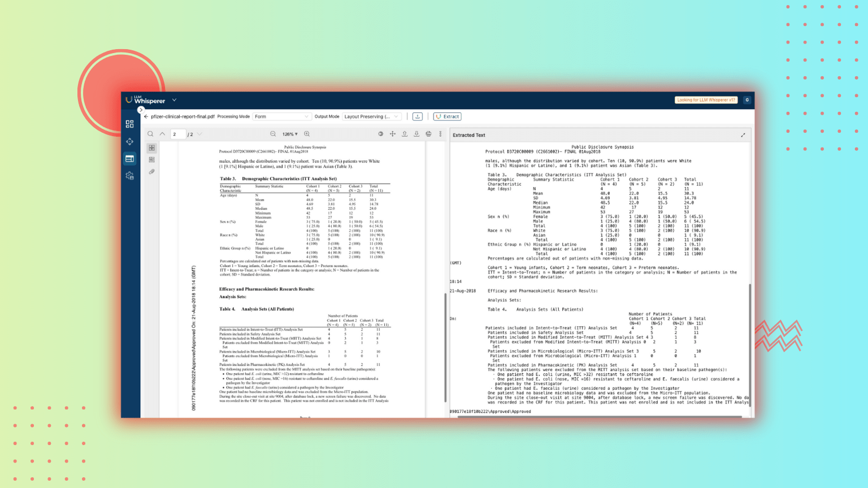
Task: Open the 126% zoom level dropdown
Action: click(290, 134)
